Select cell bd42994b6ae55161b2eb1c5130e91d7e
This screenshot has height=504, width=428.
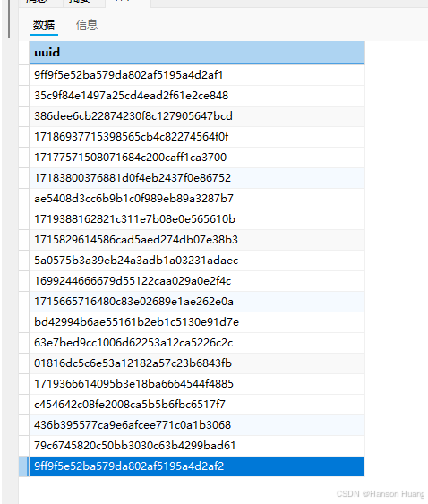coord(197,322)
